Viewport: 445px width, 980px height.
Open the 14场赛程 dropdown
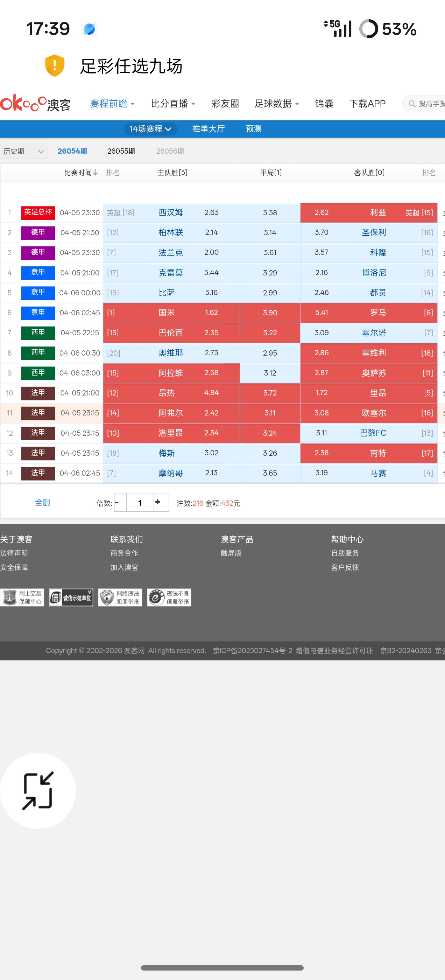[150, 129]
